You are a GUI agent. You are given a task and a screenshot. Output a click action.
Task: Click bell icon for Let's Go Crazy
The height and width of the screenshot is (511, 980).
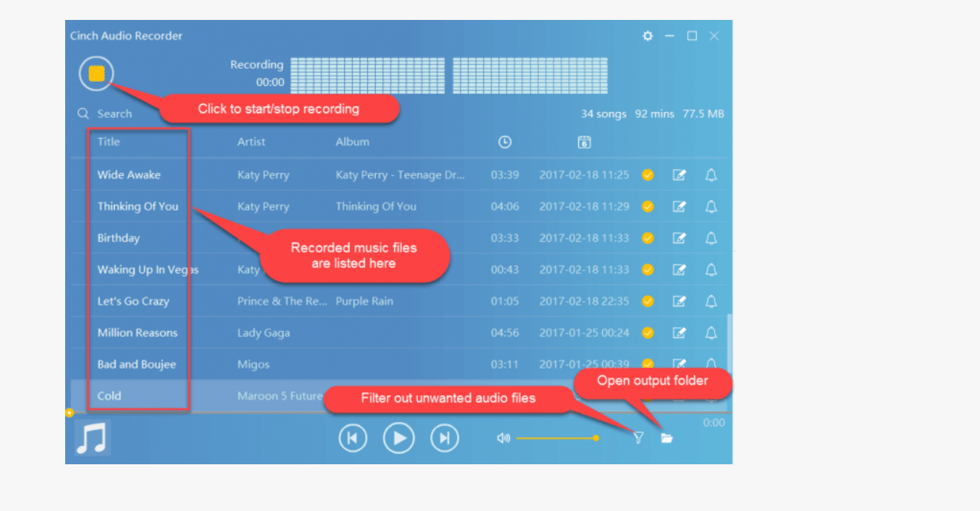click(711, 301)
